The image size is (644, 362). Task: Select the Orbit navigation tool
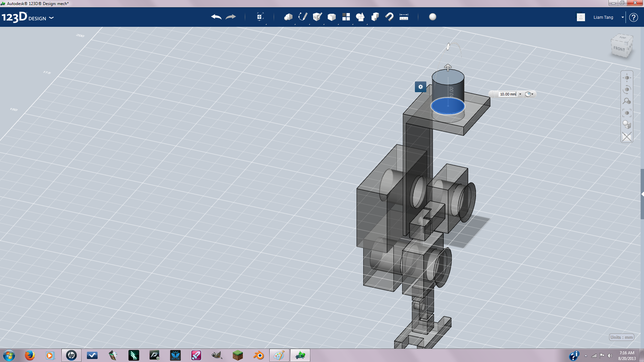click(x=627, y=89)
